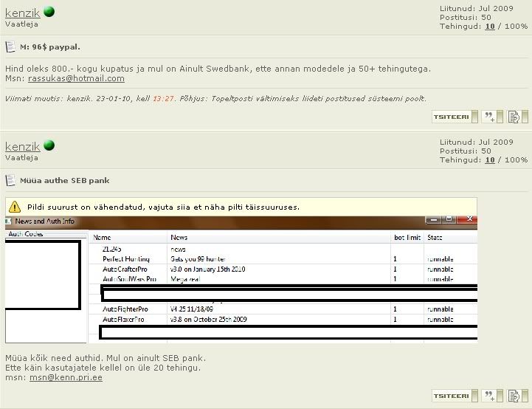This screenshot has height=409, width=532.
Task: Click yellow warning icon in the image resize notice
Action: coord(15,207)
